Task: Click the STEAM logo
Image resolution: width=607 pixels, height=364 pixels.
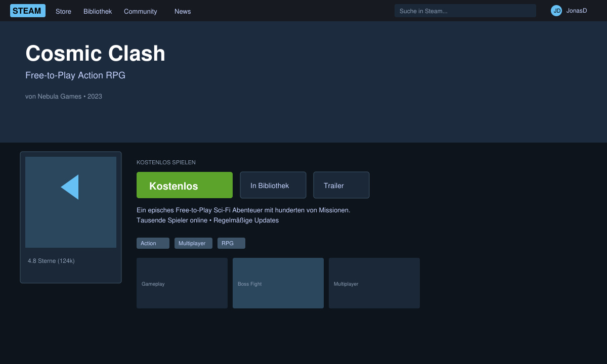Action: [28, 11]
